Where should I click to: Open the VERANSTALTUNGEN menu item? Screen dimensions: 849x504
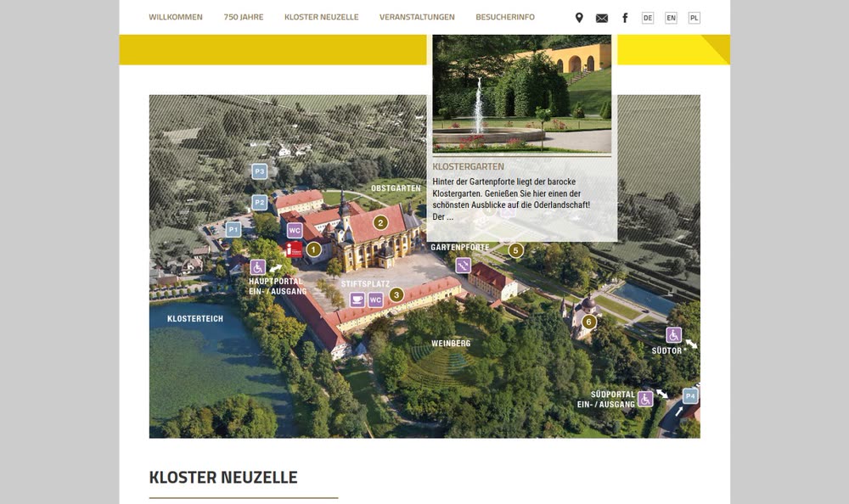click(x=417, y=17)
